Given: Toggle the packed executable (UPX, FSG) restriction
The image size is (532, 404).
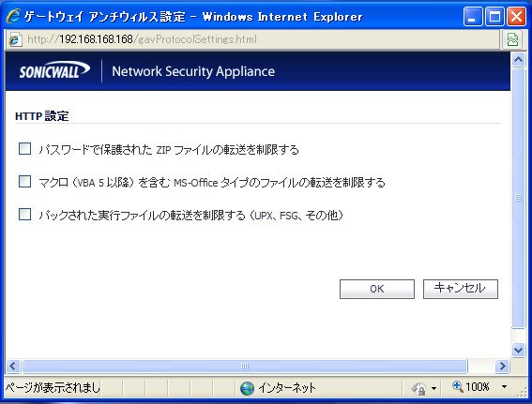Looking at the screenshot, I should [24, 215].
